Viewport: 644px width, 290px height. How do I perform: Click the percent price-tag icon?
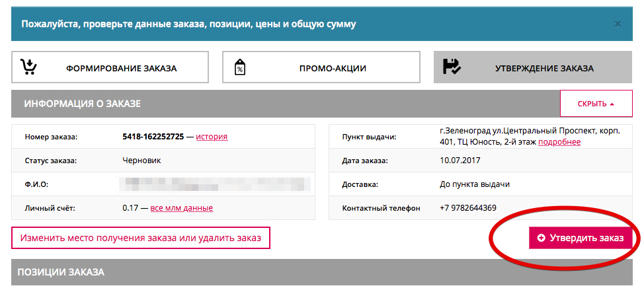point(240,67)
